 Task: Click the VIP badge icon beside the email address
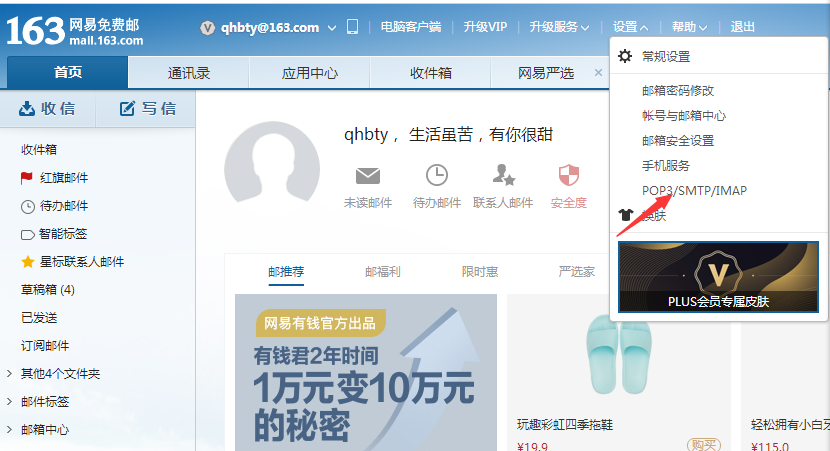click(208, 28)
